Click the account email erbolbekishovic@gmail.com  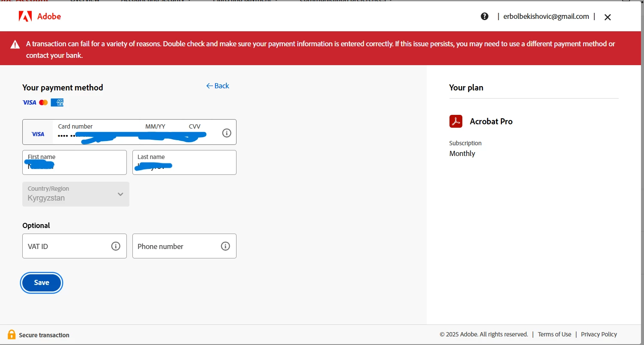click(x=546, y=16)
